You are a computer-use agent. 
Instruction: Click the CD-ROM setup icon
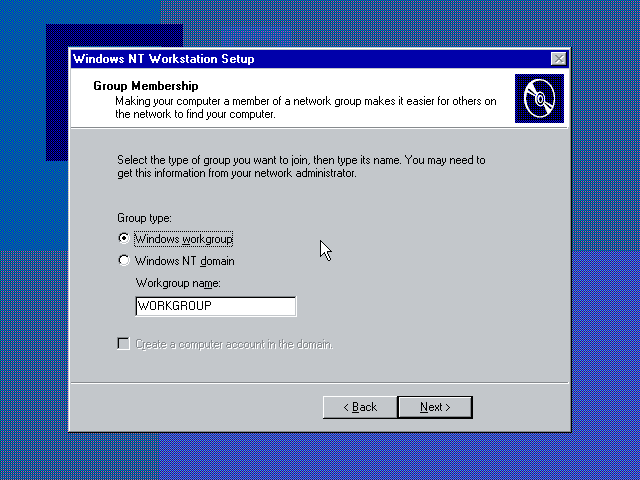tap(539, 98)
